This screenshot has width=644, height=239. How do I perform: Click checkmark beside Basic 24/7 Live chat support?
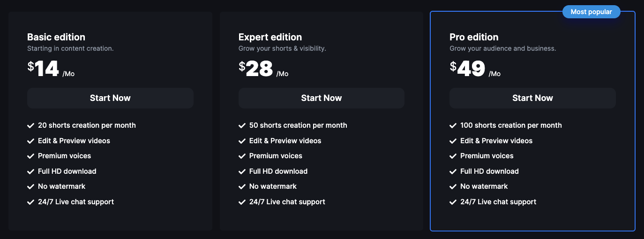tap(31, 202)
